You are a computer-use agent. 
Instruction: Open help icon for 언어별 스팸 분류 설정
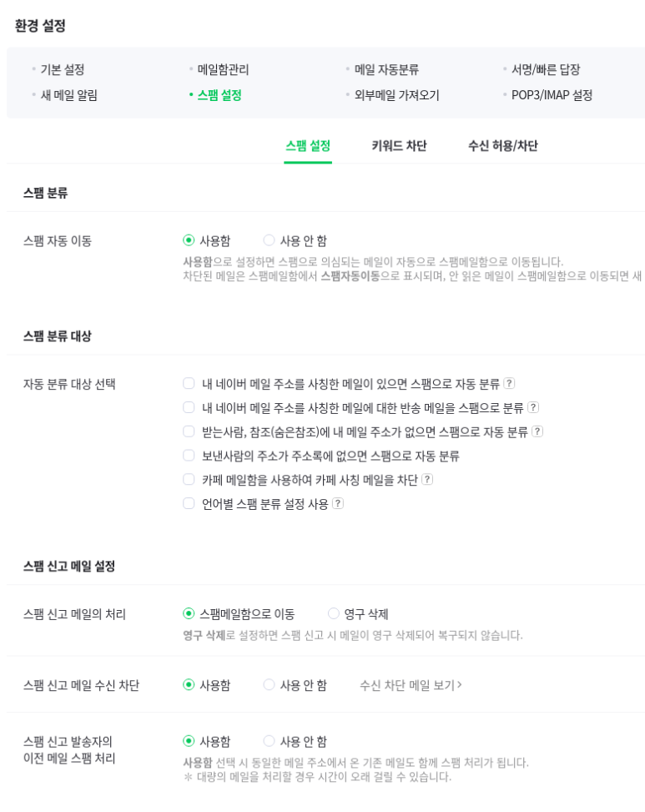tap(337, 503)
